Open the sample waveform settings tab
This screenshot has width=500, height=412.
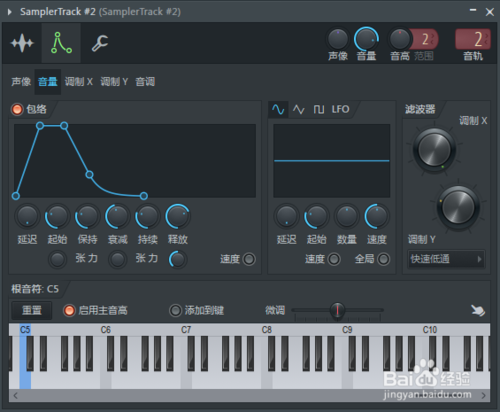point(22,43)
